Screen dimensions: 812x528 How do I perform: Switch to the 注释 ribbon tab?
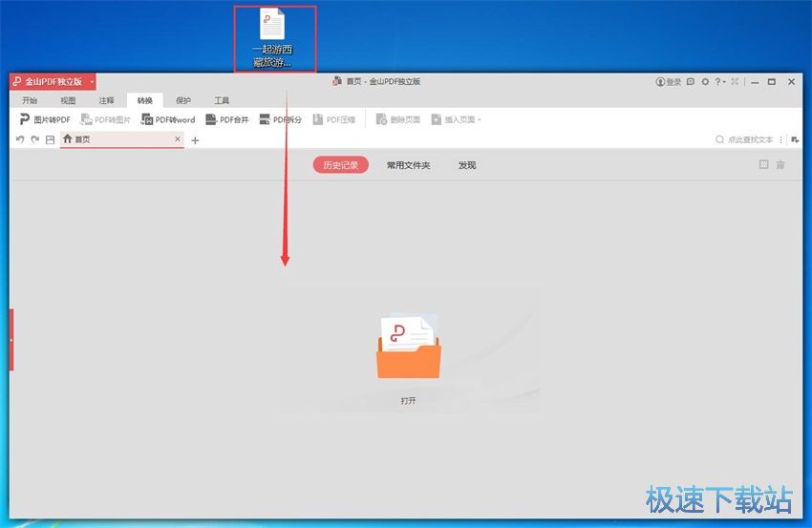[x=106, y=100]
